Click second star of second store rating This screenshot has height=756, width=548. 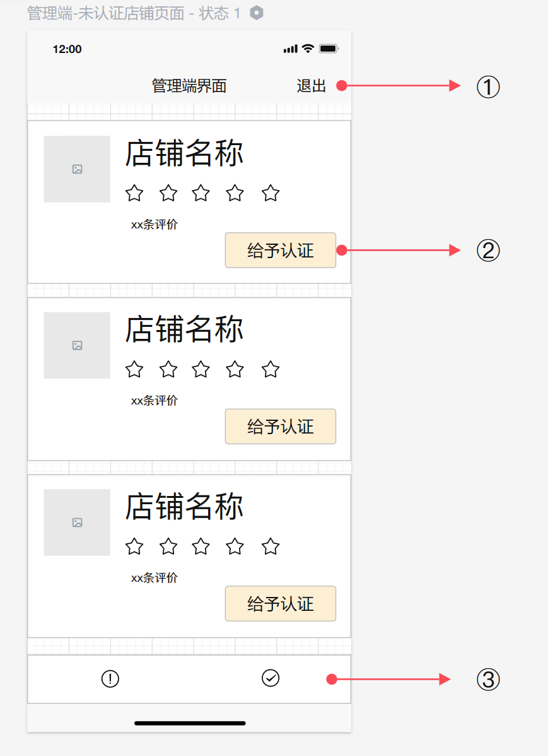[x=168, y=369]
